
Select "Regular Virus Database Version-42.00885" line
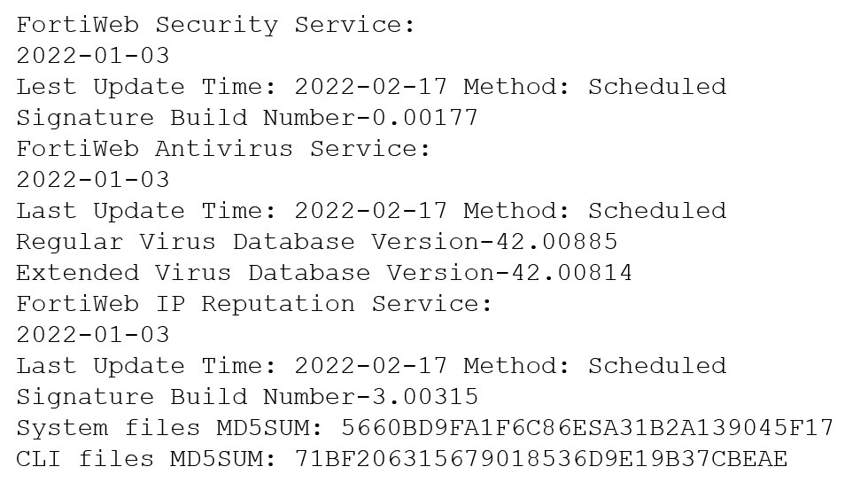pos(316,242)
